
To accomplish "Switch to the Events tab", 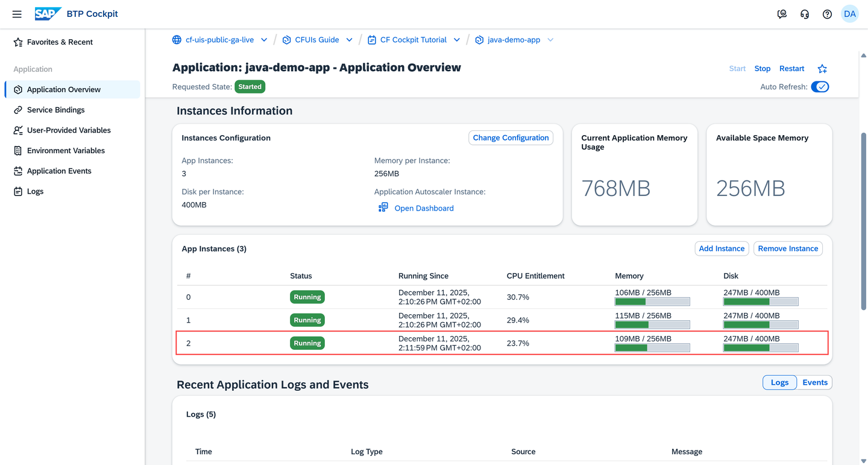I will click(x=815, y=382).
